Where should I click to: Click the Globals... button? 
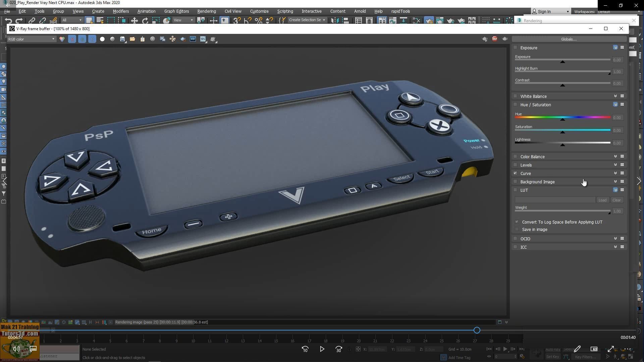(x=569, y=39)
